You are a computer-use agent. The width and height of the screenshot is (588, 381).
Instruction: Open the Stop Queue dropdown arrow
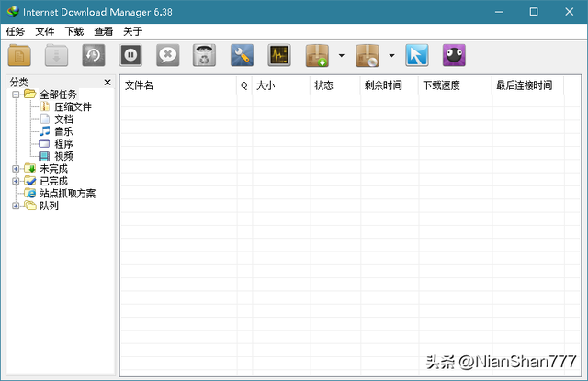(x=391, y=55)
